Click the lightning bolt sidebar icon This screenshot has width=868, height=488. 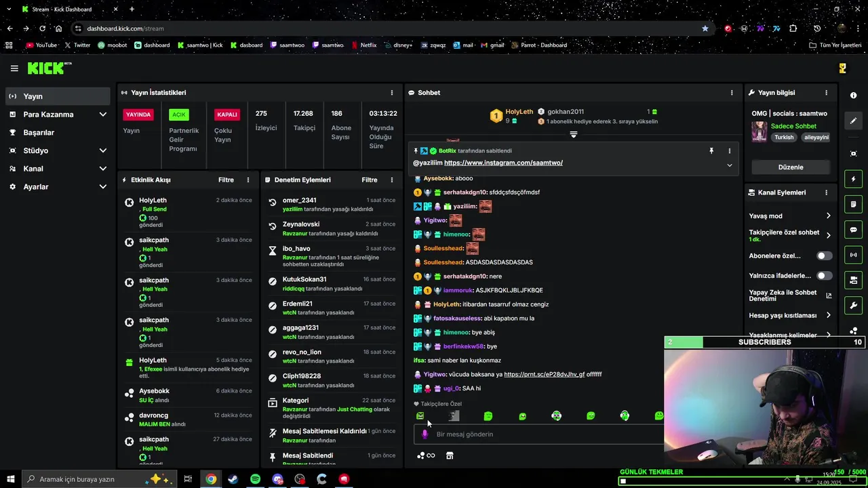pos(853,179)
